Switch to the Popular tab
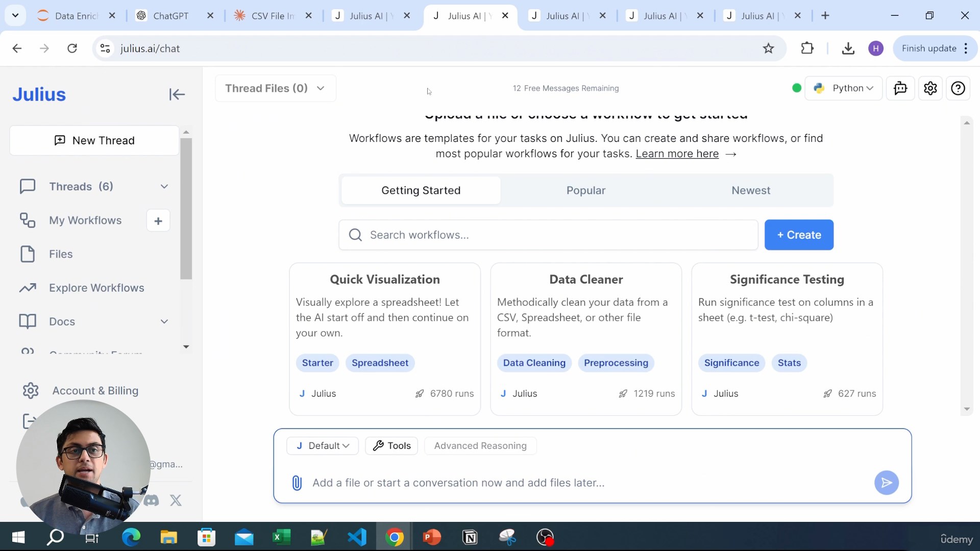980x551 pixels. [585, 190]
